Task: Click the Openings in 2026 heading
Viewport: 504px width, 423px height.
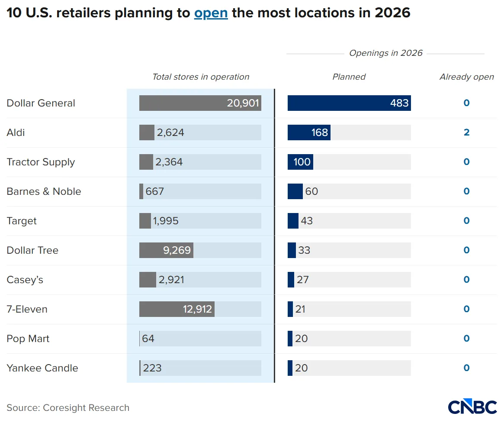Action: pyautogui.click(x=385, y=53)
